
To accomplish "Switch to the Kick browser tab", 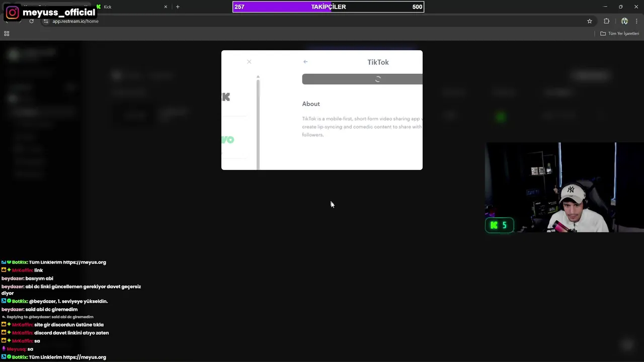I will click(131, 7).
